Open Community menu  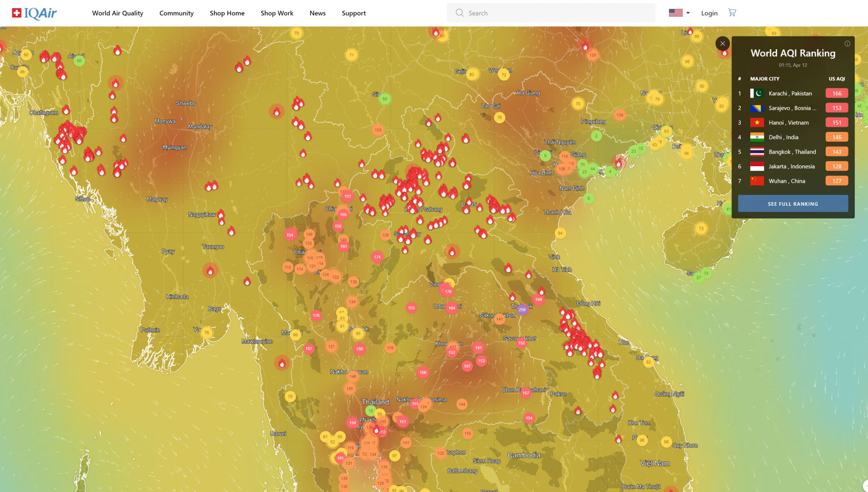(x=176, y=13)
